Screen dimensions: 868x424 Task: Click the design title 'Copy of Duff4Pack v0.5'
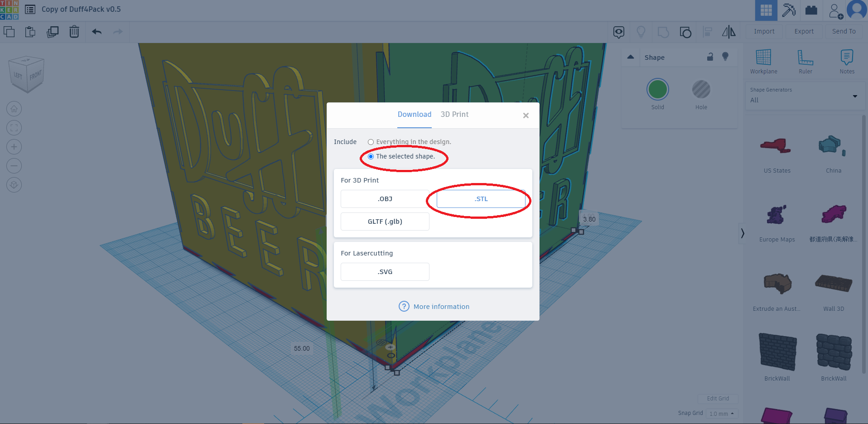(x=81, y=9)
